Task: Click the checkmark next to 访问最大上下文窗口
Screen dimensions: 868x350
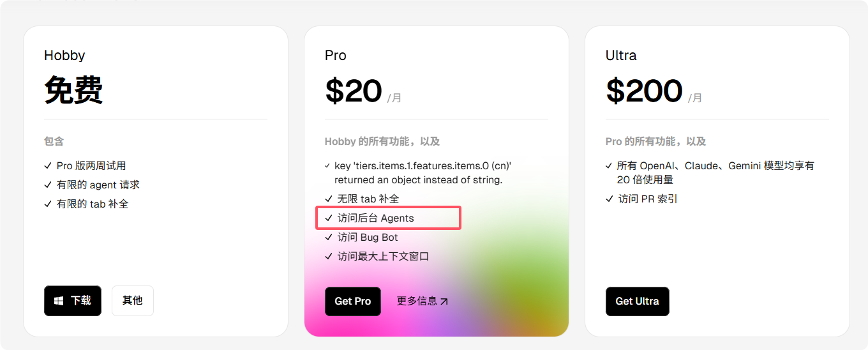Action: point(329,256)
